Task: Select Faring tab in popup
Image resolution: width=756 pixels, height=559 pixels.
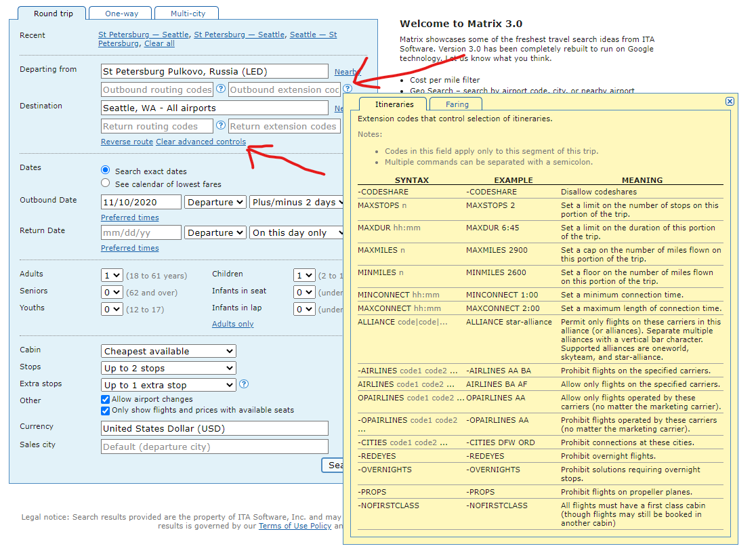Action: click(457, 104)
